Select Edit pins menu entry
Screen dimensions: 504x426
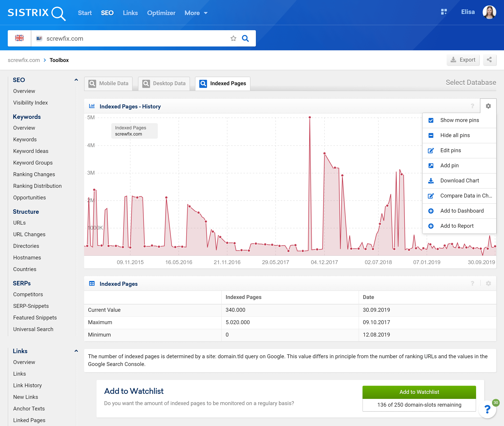pyautogui.click(x=459, y=150)
